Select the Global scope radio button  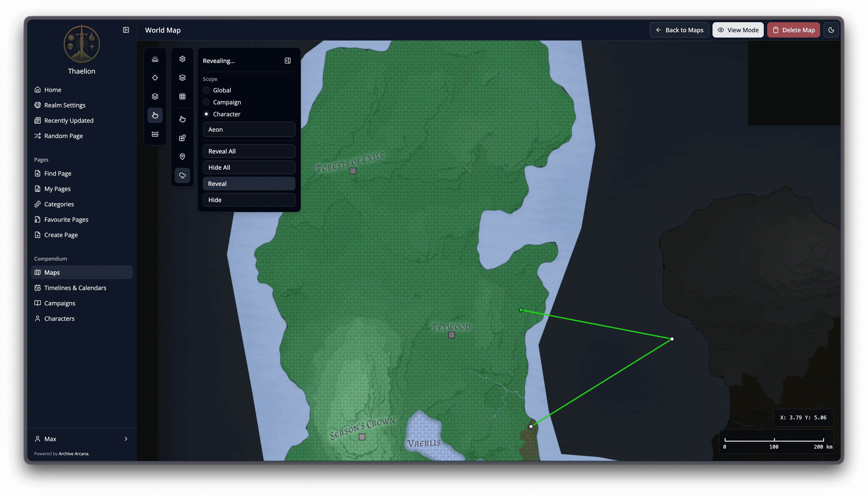point(206,90)
